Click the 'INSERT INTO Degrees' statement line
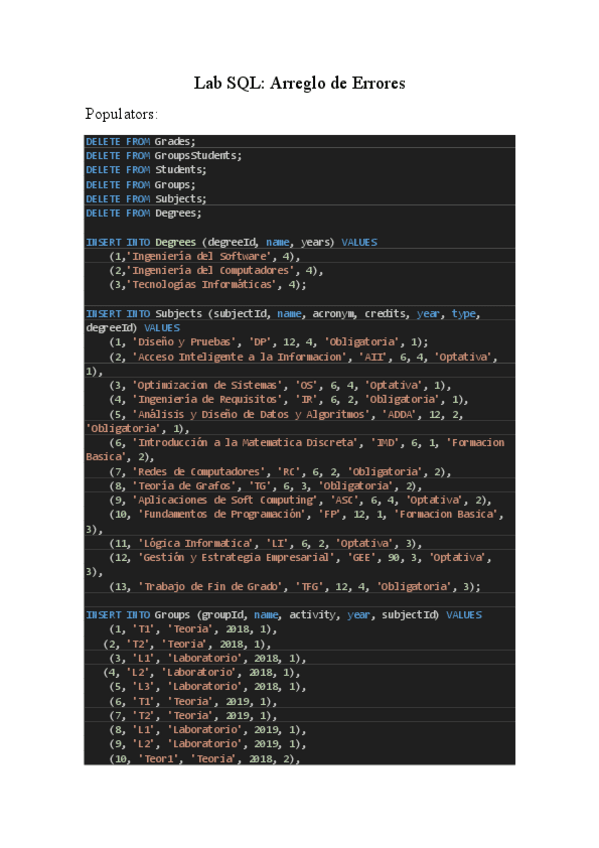The width and height of the screenshot is (599, 848). coord(231,242)
